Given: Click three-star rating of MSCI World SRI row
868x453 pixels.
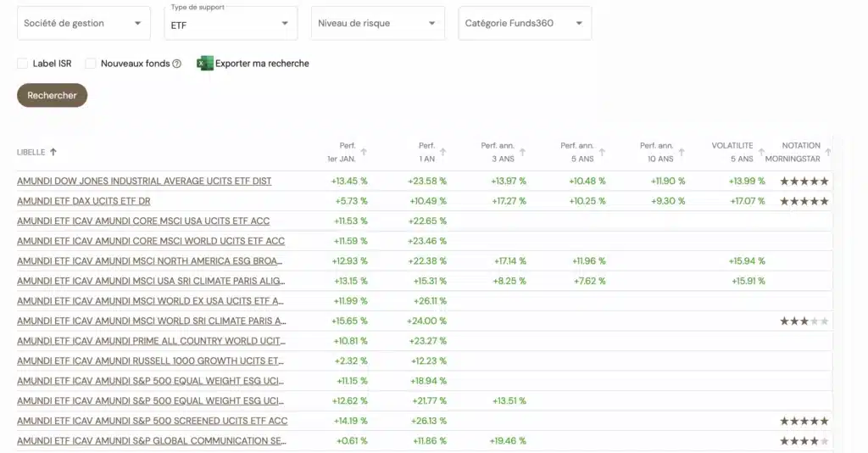Looking at the screenshot, I should tap(804, 322).
